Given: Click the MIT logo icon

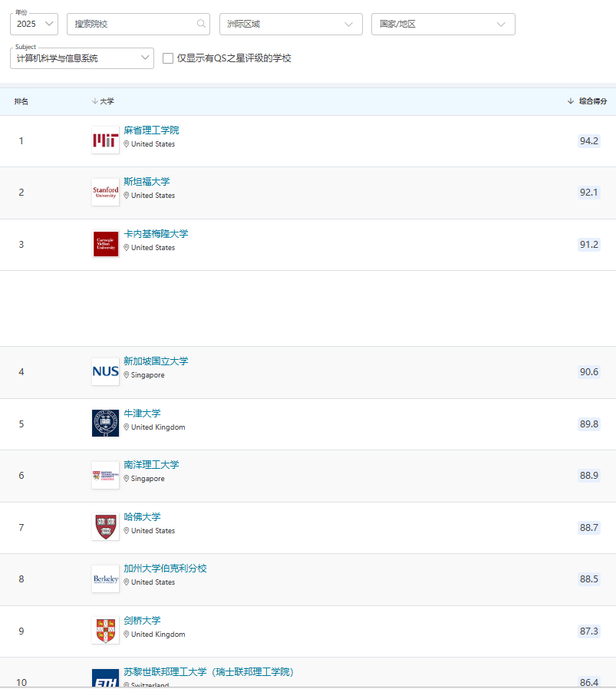Looking at the screenshot, I should [x=105, y=140].
